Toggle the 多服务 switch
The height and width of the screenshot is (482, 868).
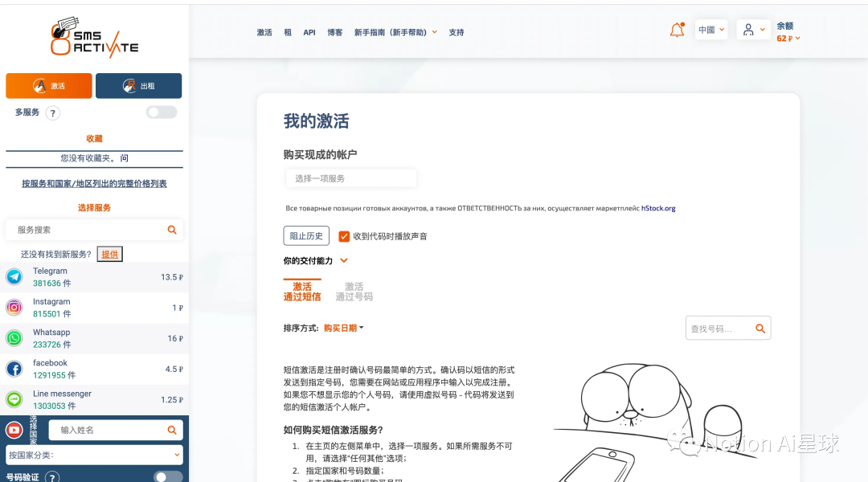point(162,112)
